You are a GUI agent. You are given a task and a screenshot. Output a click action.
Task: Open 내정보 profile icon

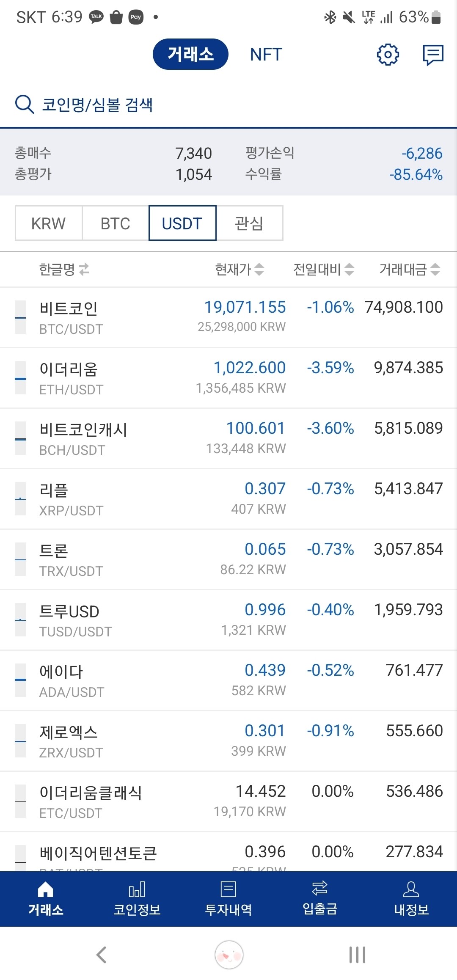pyautogui.click(x=411, y=889)
